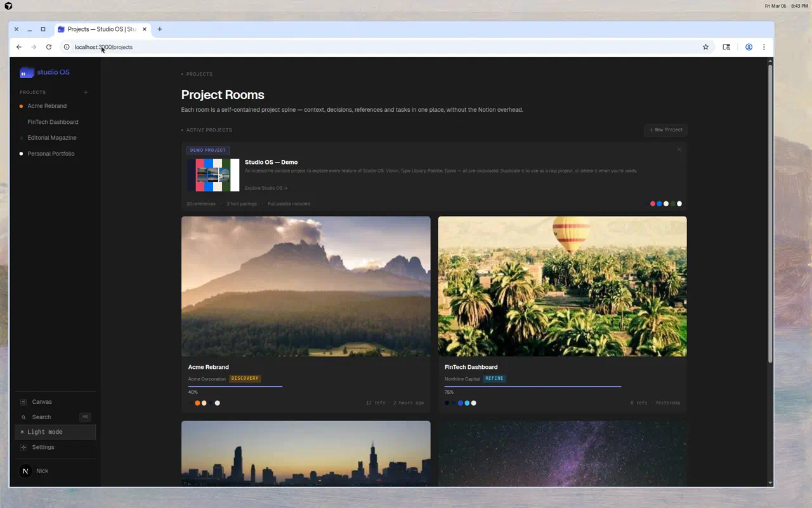The height and width of the screenshot is (508, 812).
Task: Click the Search magnifier icon in sidebar
Action: (x=25, y=417)
